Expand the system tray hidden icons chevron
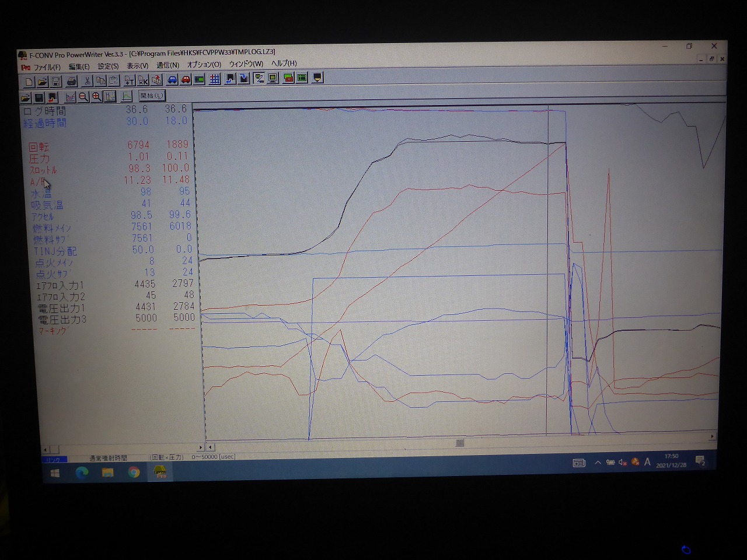 pyautogui.click(x=598, y=463)
